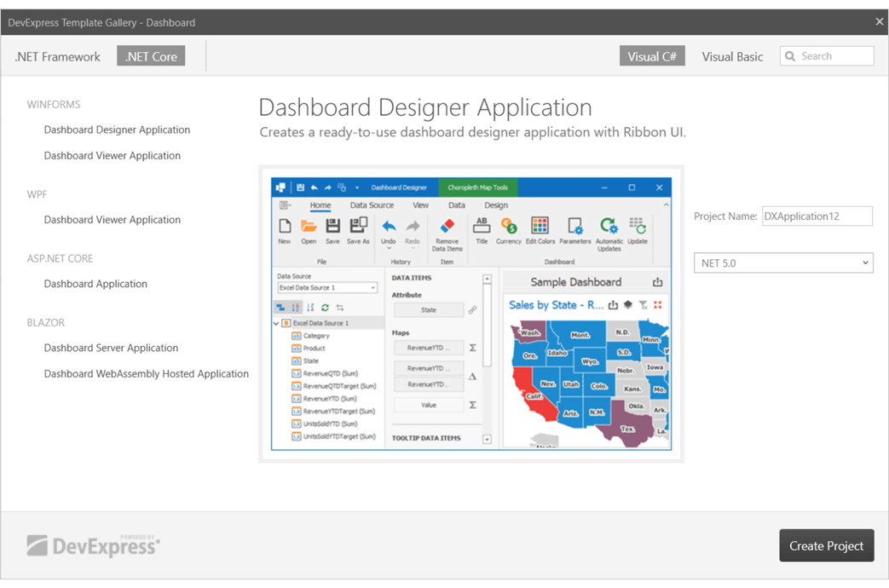Collapse the Excel Data Source 1 tree node
This screenshot has height=588, width=889.
(x=277, y=324)
